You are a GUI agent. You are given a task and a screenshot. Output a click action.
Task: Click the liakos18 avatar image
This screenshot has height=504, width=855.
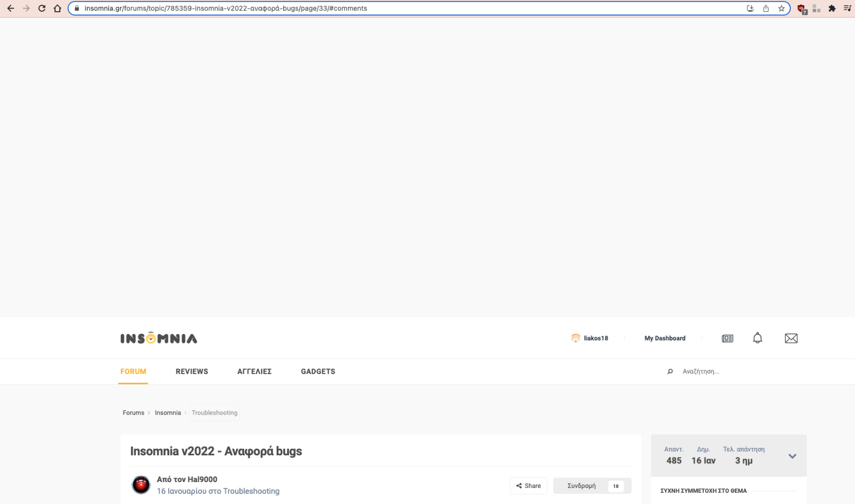576,338
